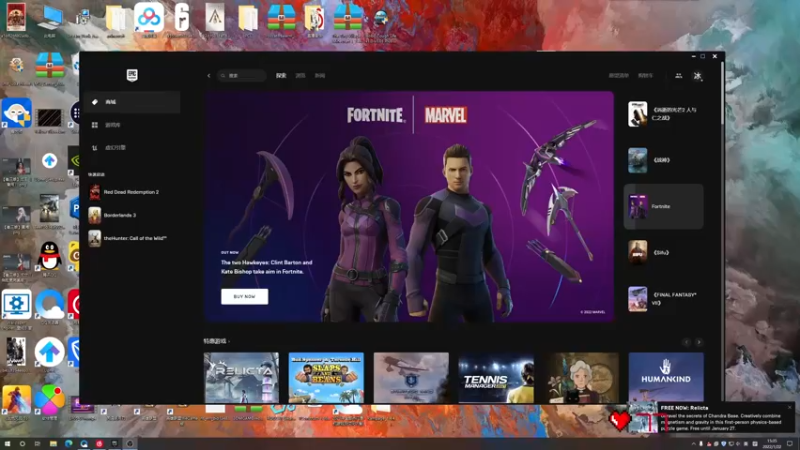Click the Baidu Netdisk icon on desktop
800x450 pixels.
(x=149, y=20)
